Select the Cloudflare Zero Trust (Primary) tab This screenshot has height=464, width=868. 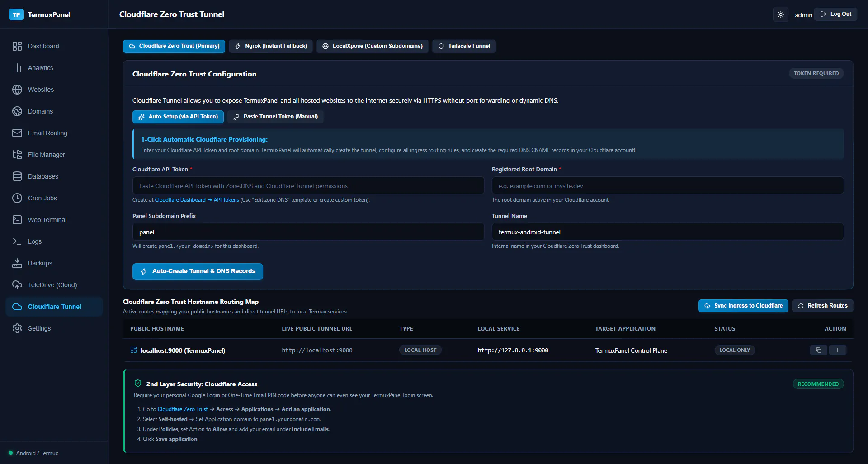pos(174,46)
